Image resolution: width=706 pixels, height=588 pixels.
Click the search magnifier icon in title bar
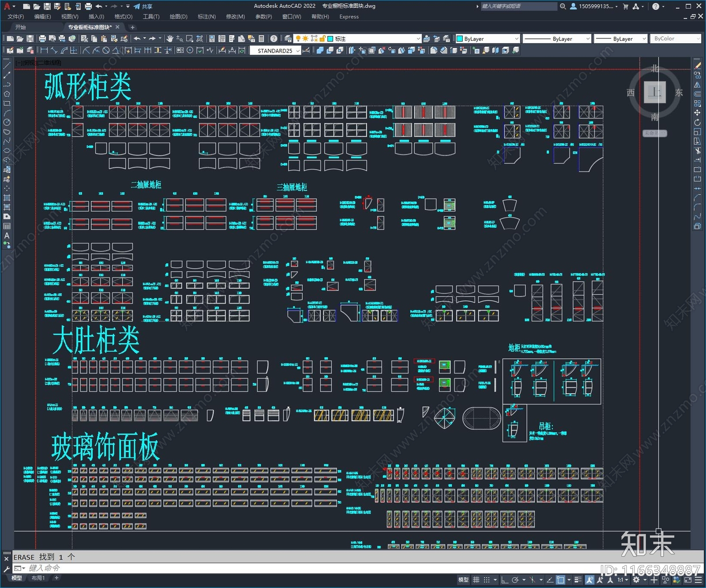[x=563, y=6]
